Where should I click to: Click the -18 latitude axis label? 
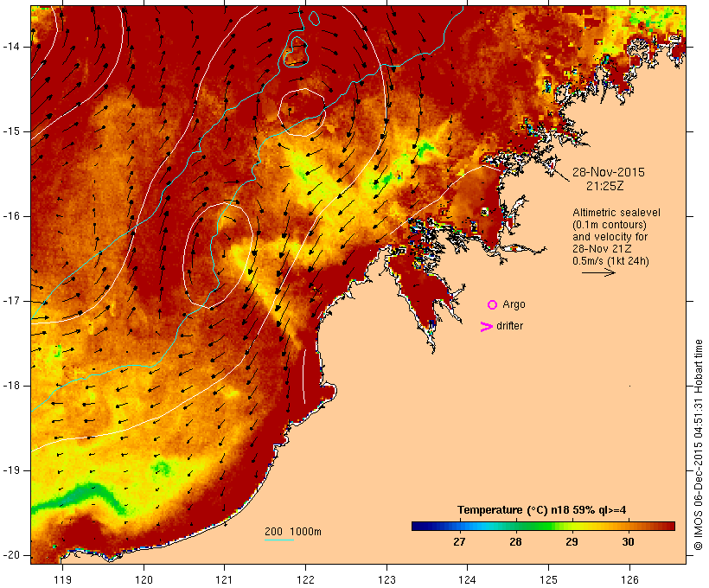(x=11, y=386)
